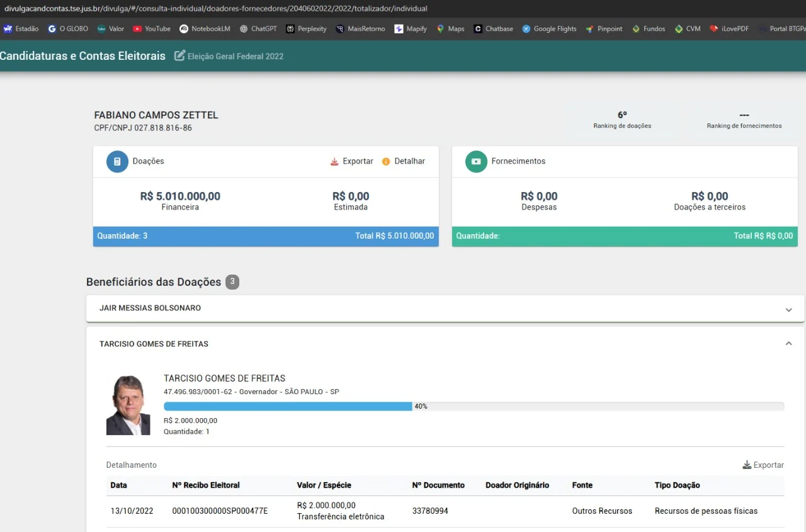Click the edit icon beside Eleição Geral Federal 2022

tap(179, 56)
